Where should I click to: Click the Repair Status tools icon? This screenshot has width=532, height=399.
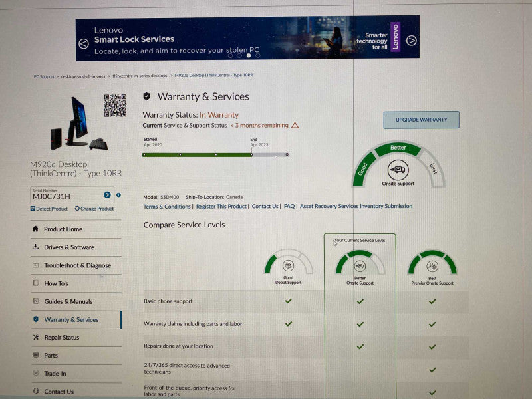[x=36, y=337]
